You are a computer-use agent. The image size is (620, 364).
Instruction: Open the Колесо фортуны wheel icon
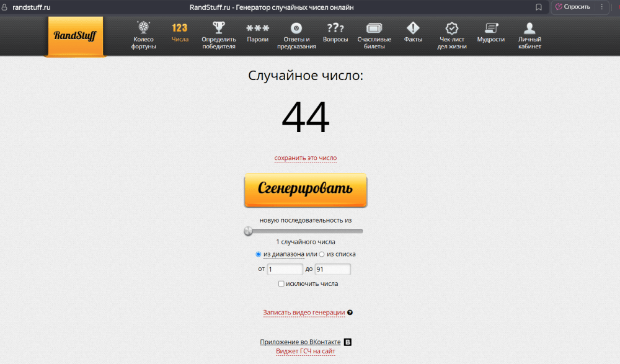tap(143, 28)
